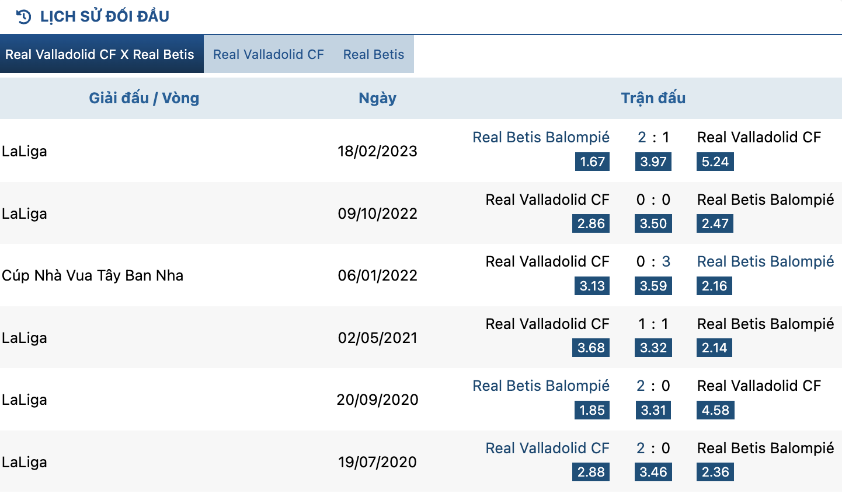
Task: Switch to the Real Valladolid CF tab
Action: (269, 54)
